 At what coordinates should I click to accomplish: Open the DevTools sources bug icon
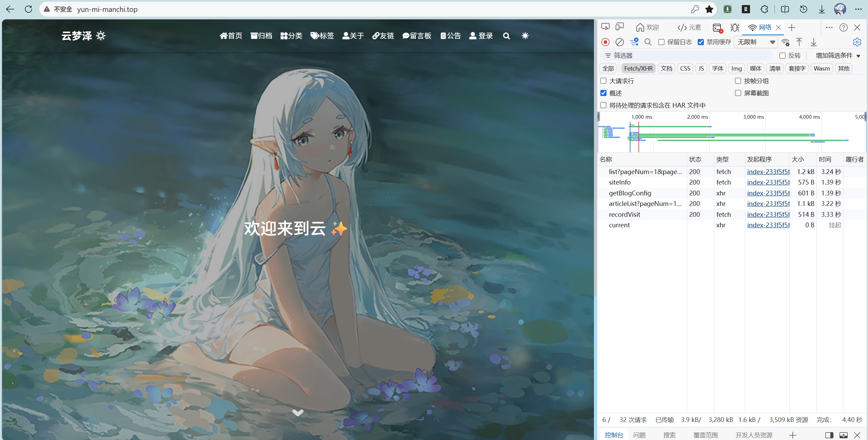coord(735,27)
